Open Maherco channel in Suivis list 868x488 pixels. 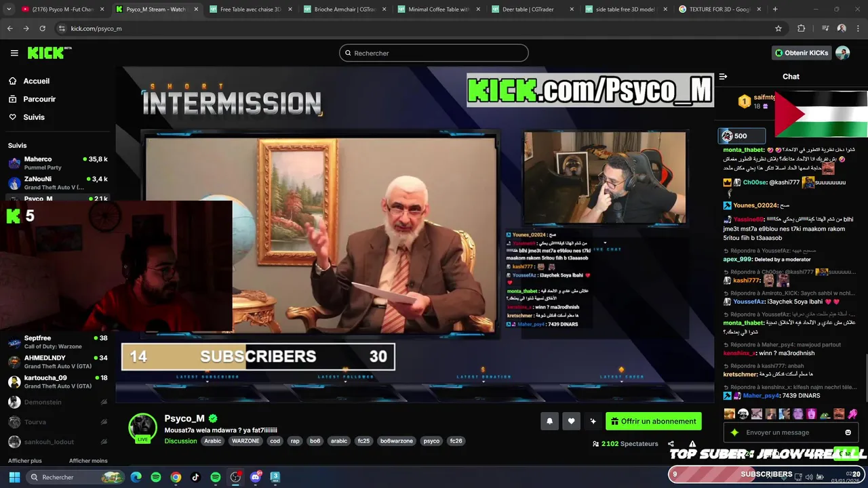click(x=58, y=163)
